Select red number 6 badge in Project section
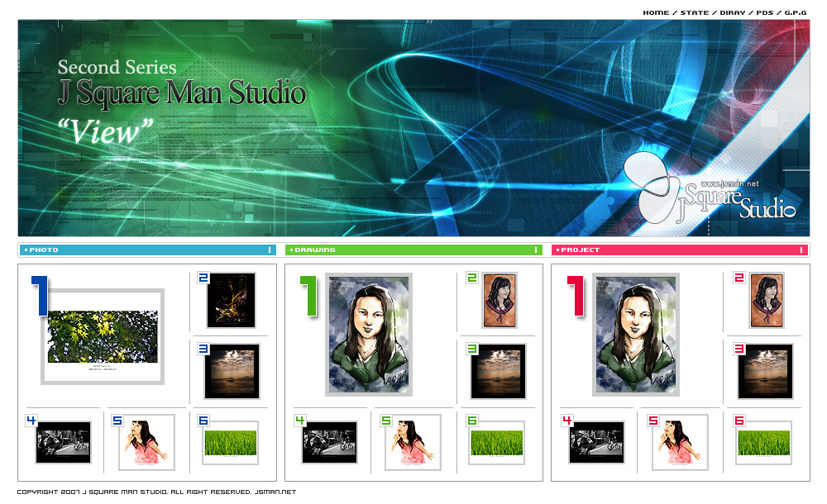Image resolution: width=827 pixels, height=504 pixels. click(739, 421)
